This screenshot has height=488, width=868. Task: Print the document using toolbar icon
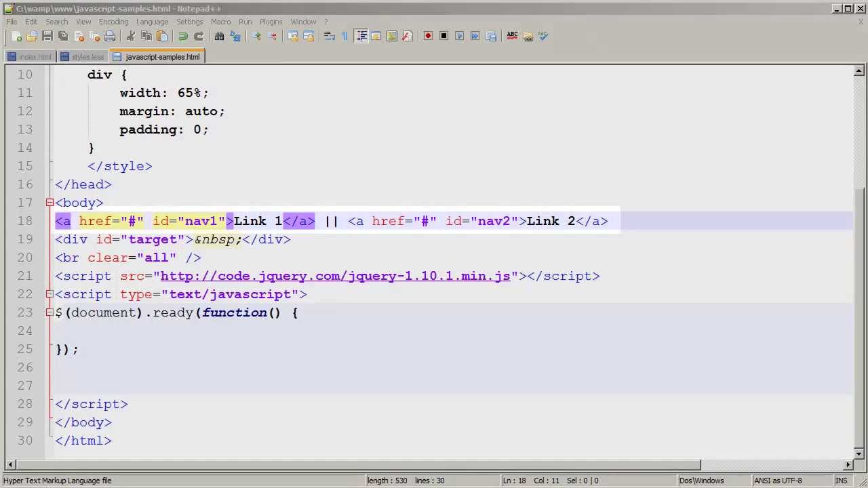click(110, 36)
